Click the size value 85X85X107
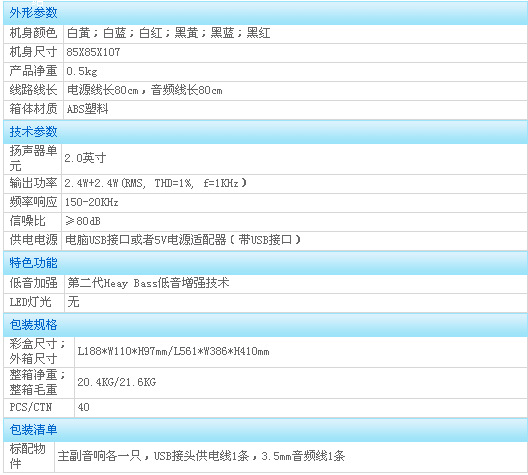Image resolution: width=528 pixels, height=475 pixels. point(93,52)
